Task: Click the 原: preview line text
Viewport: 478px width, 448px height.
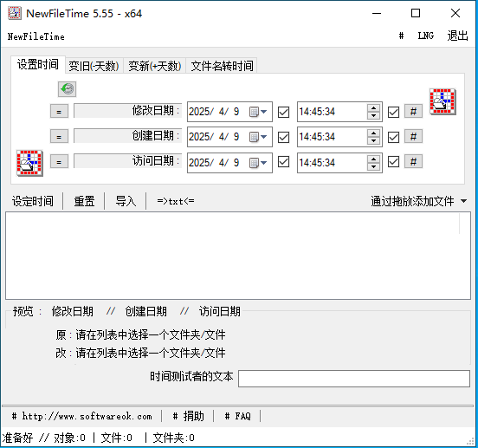Action: click(x=140, y=334)
